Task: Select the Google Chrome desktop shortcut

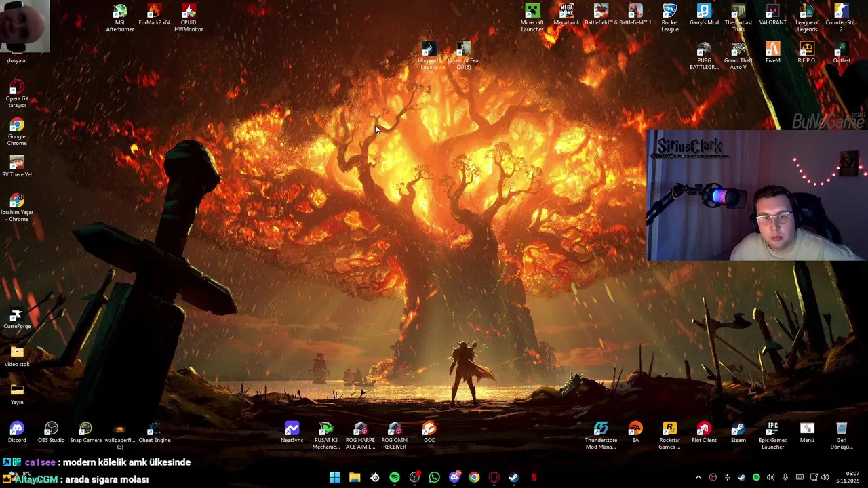Action: tap(17, 132)
